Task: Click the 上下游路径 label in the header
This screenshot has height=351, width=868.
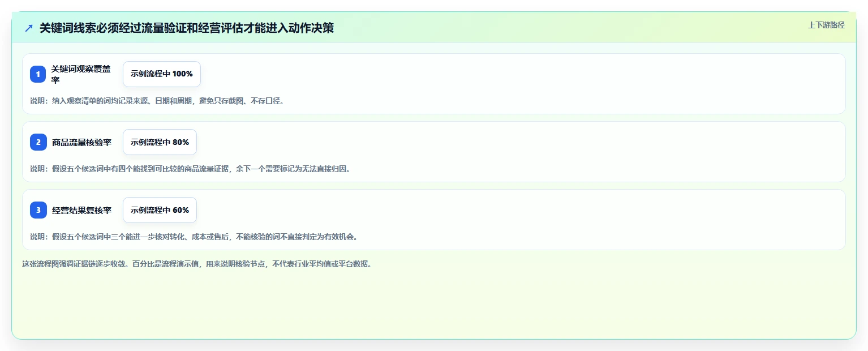Action: click(x=826, y=25)
